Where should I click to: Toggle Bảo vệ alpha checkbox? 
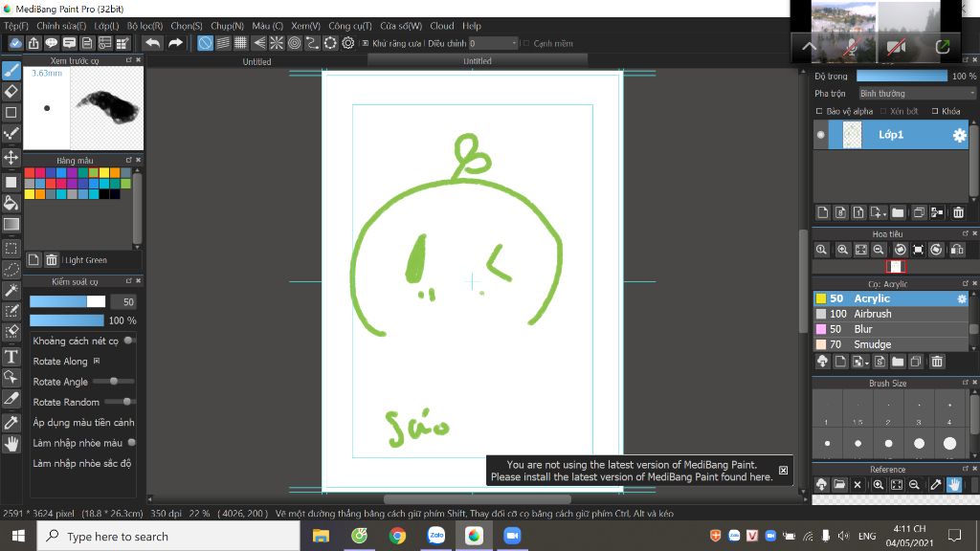tap(819, 111)
